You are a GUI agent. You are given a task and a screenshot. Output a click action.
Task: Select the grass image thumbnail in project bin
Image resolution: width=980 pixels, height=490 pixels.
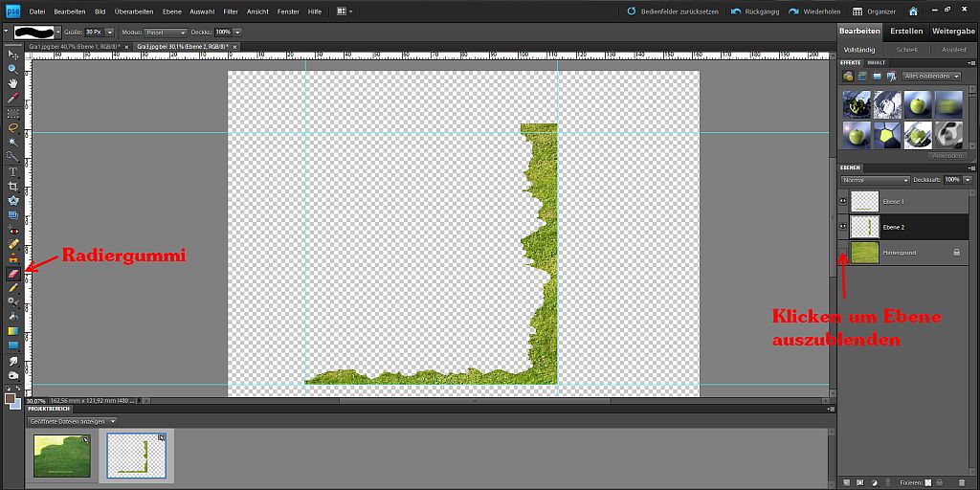coord(63,455)
